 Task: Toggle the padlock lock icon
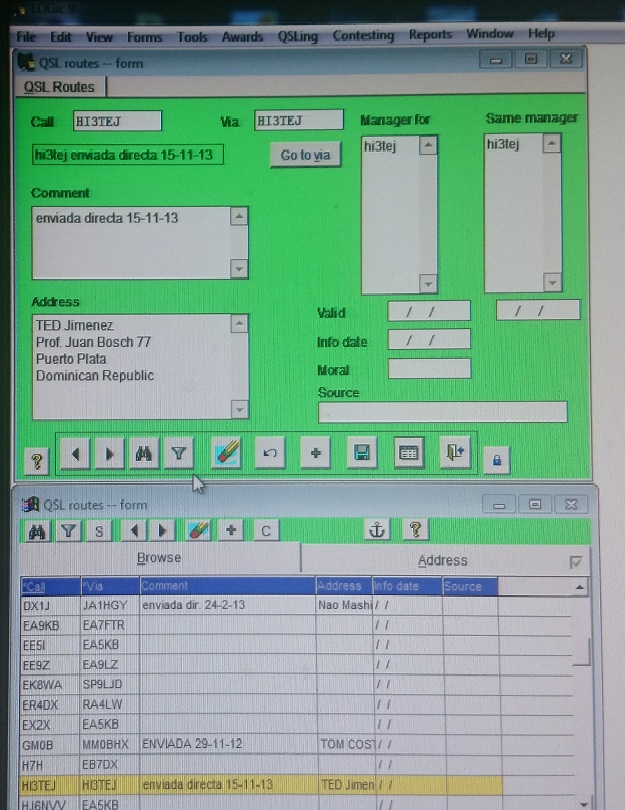(496, 460)
